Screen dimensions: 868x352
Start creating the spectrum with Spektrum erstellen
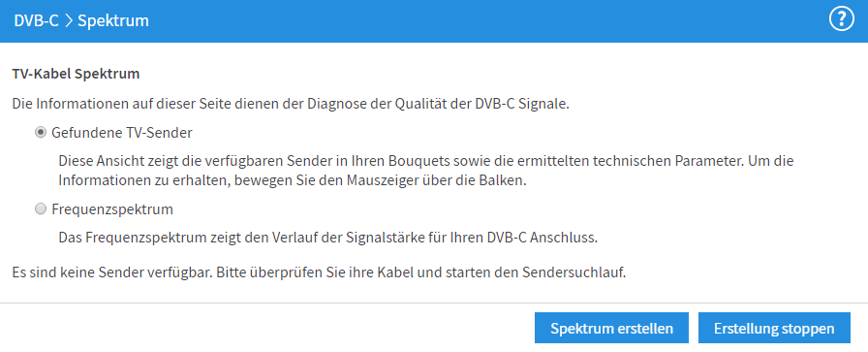(611, 328)
